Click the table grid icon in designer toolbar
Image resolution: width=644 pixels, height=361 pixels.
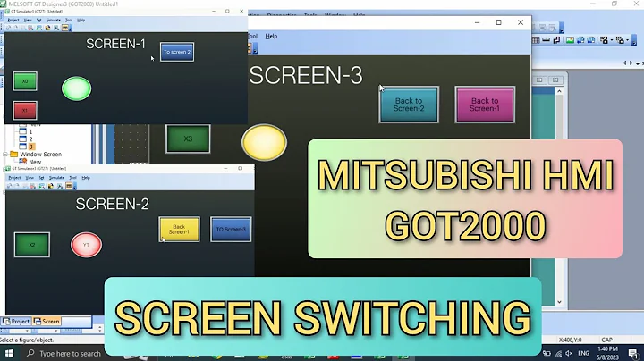tap(536, 40)
